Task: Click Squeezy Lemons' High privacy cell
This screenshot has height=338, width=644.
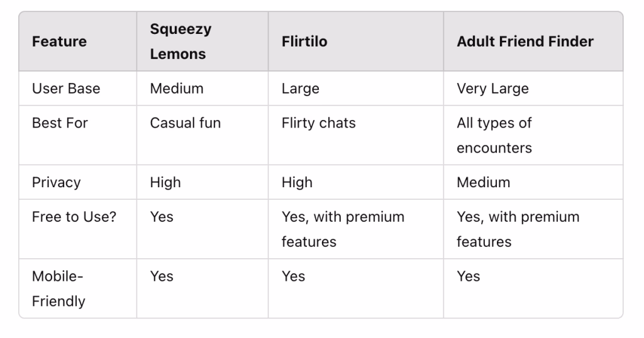Action: [165, 183]
